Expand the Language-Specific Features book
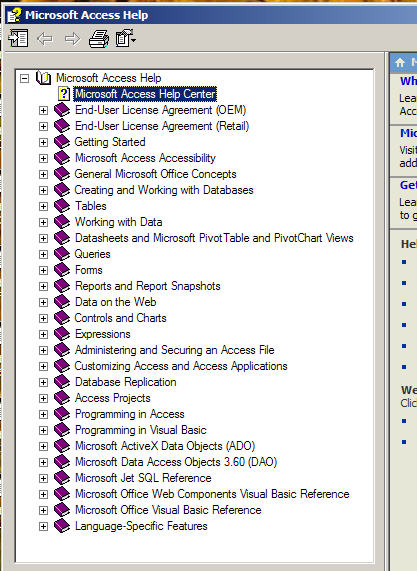 pyautogui.click(x=43, y=527)
